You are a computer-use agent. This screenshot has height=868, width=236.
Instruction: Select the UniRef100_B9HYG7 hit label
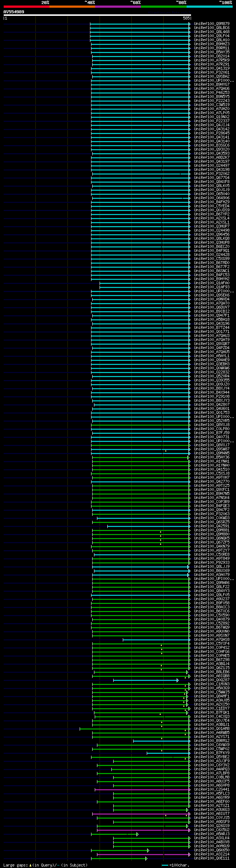212,85
